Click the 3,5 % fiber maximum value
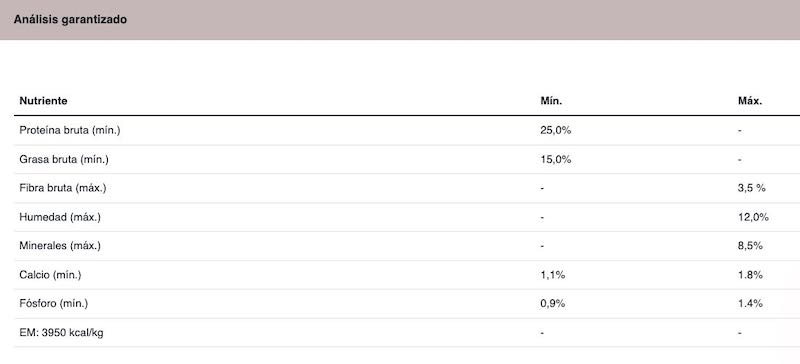The width and height of the screenshot is (800, 364). [x=752, y=188]
